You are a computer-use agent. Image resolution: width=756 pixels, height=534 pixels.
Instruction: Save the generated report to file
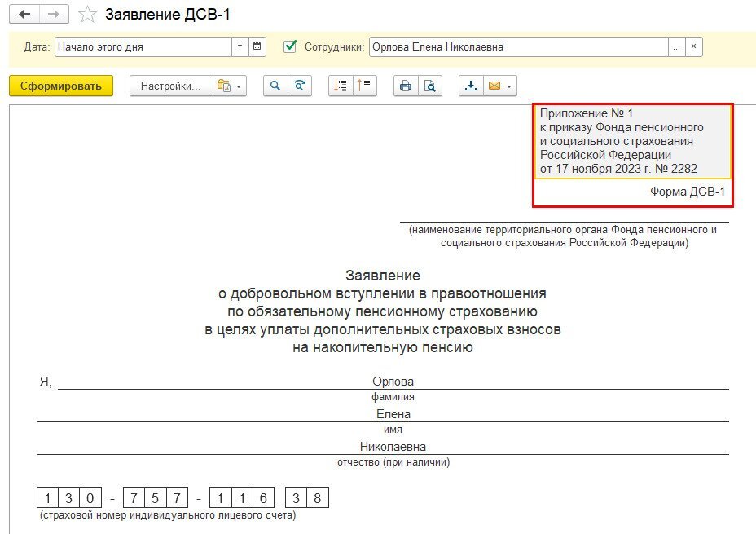470,86
